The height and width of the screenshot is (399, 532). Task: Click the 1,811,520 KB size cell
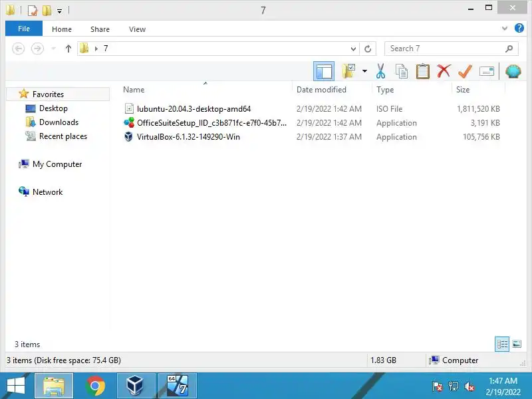click(478, 109)
